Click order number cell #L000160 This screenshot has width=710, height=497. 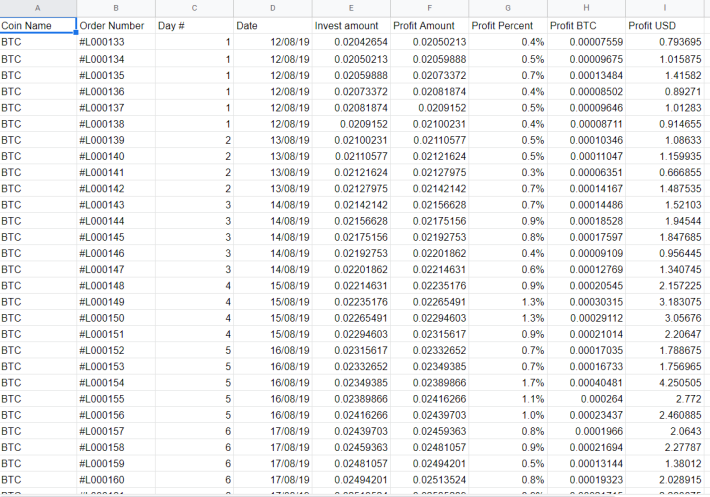pyautogui.click(x=116, y=480)
